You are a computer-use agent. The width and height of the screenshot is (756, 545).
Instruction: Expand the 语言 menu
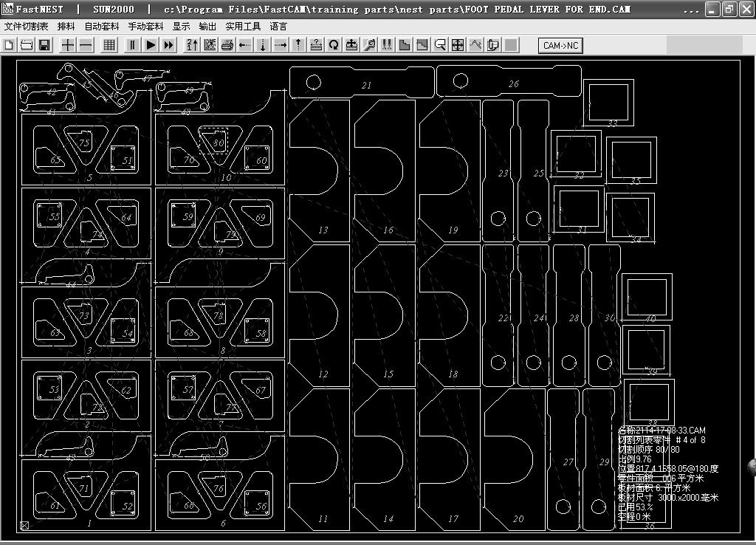click(x=278, y=26)
